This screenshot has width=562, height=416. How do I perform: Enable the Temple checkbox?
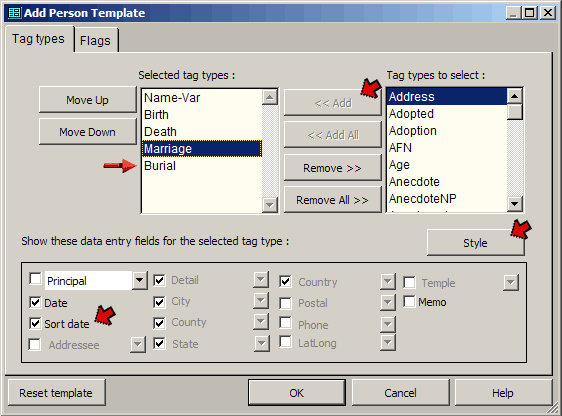click(409, 282)
